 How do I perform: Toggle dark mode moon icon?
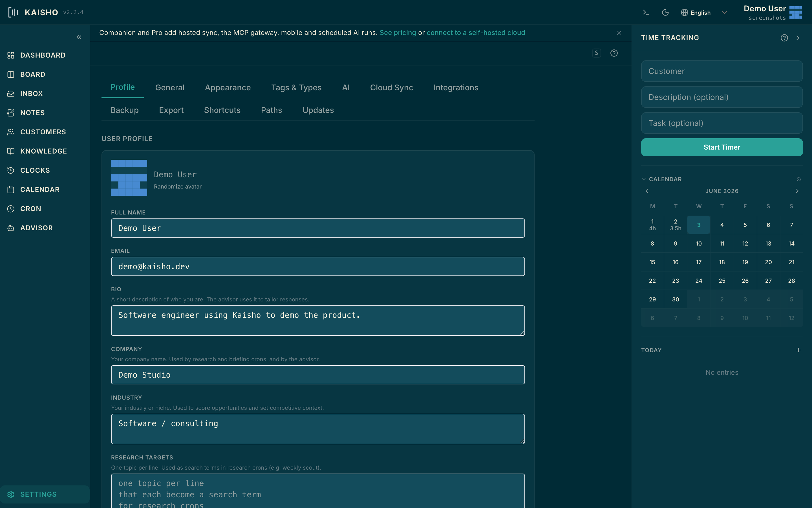[665, 12]
